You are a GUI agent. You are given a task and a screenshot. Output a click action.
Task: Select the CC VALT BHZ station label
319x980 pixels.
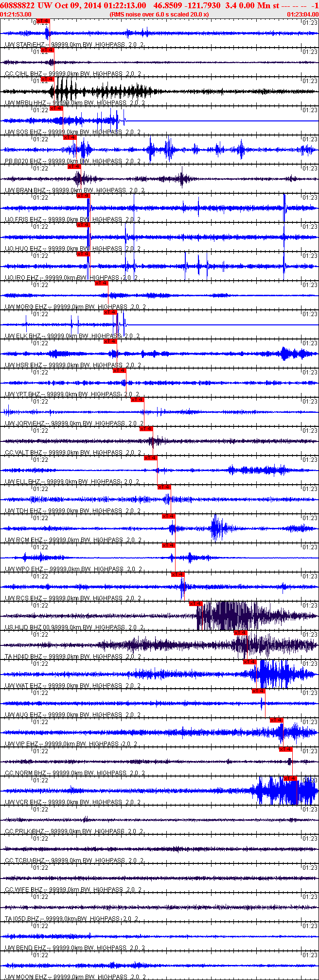23,453
